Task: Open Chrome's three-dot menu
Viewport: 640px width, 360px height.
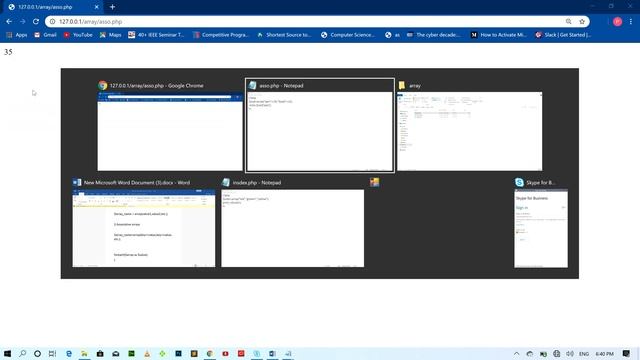Action: [x=631, y=22]
